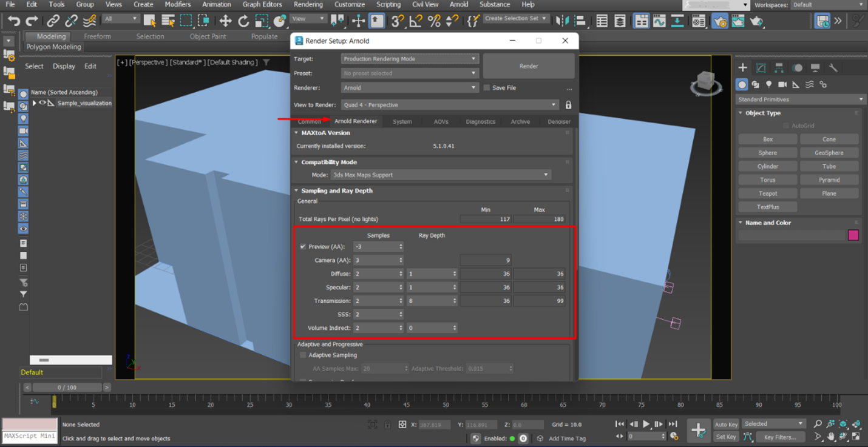The width and height of the screenshot is (868, 447).
Task: Click the Undo icon
Action: tap(13, 21)
